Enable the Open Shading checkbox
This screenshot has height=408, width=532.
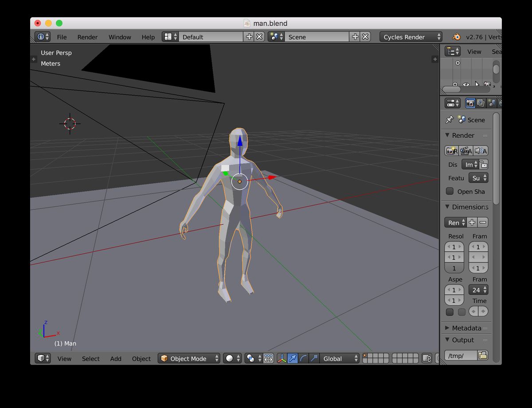[450, 191]
